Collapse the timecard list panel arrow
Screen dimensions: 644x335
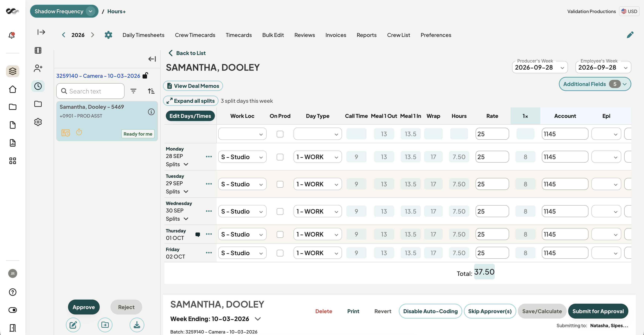(152, 59)
